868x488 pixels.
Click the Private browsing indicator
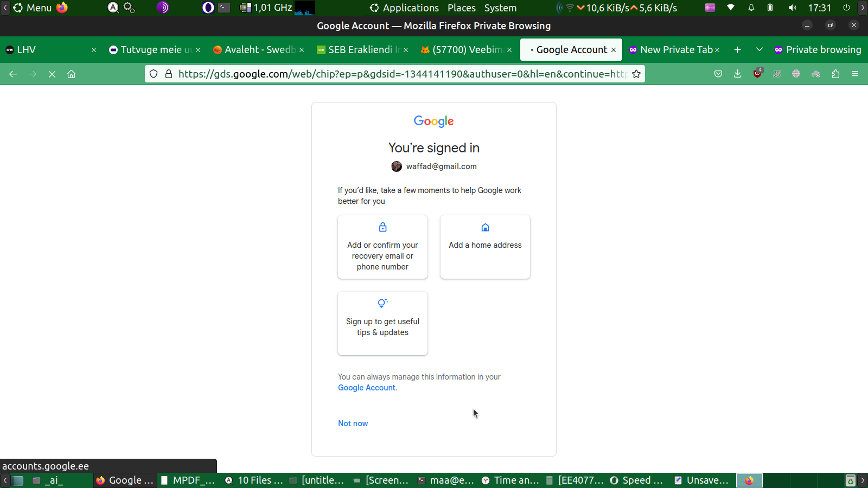click(x=818, y=50)
